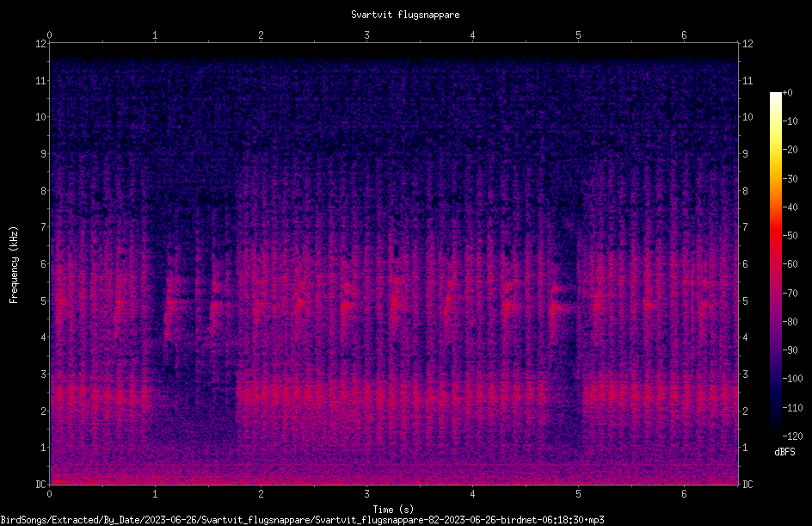Click the 'DC' label on the right frequency axis
Viewport: 812px width, 526px height.
[x=747, y=485]
